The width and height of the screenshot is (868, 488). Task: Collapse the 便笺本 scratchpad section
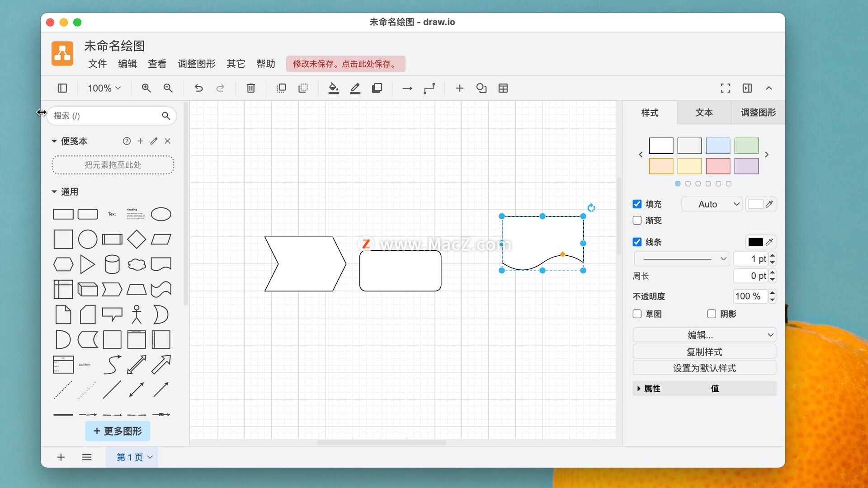pyautogui.click(x=54, y=141)
